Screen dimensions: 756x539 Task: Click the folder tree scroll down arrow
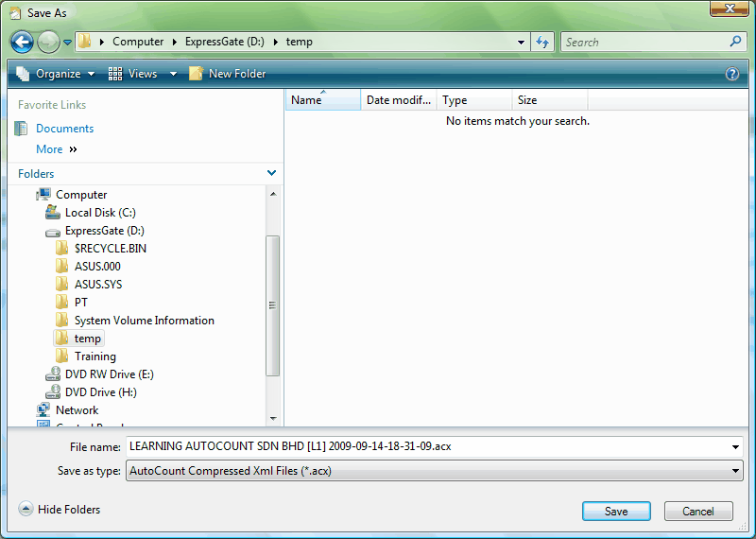pos(273,418)
